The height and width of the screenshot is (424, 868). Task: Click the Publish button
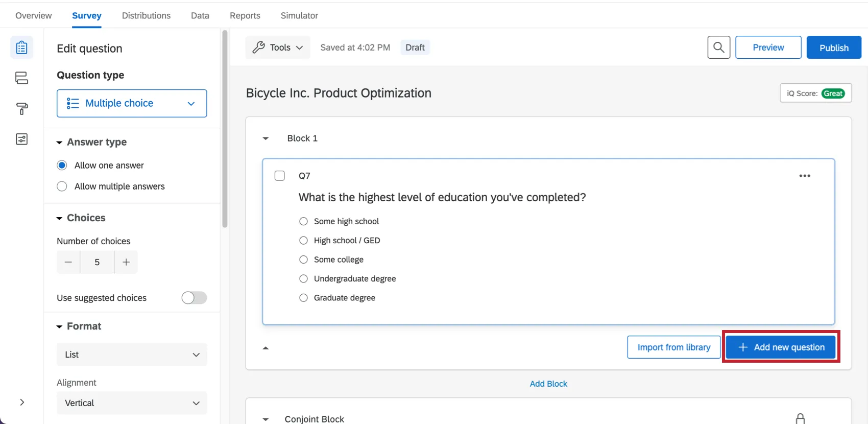pos(834,48)
